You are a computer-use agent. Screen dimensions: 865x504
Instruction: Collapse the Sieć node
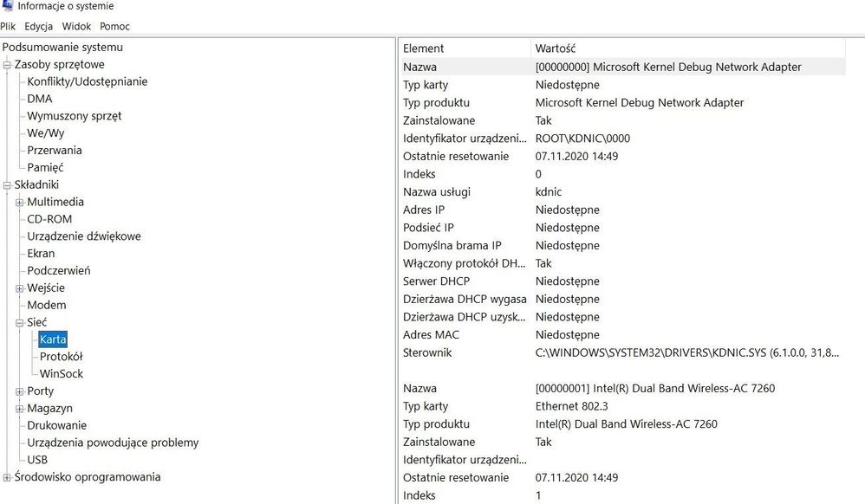20,323
